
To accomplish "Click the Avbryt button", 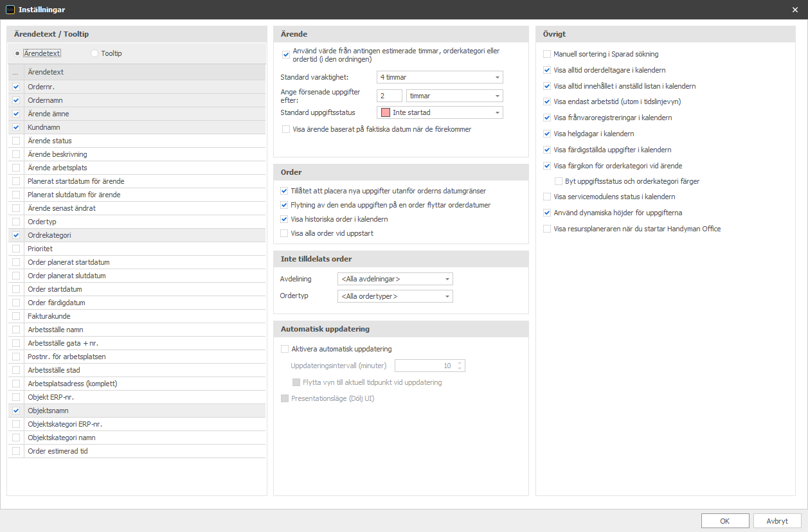I will (x=777, y=521).
